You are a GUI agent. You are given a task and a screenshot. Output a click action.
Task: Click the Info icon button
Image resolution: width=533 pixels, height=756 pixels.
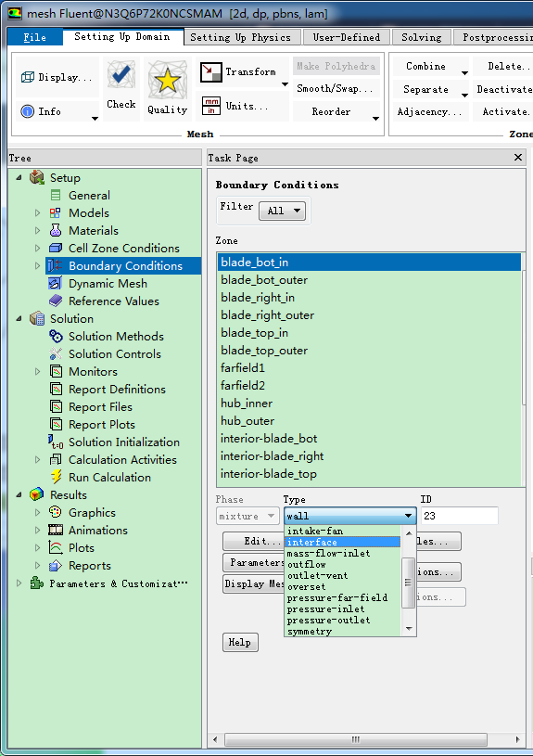pos(28,112)
